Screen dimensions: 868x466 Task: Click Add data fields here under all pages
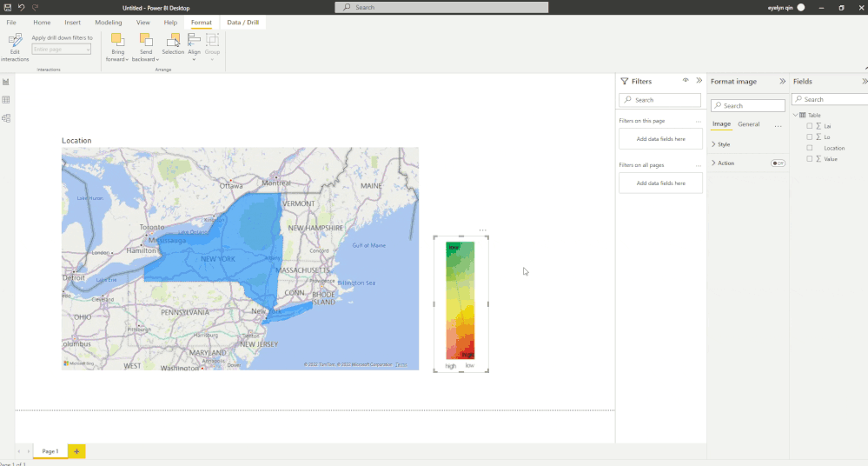(661, 183)
